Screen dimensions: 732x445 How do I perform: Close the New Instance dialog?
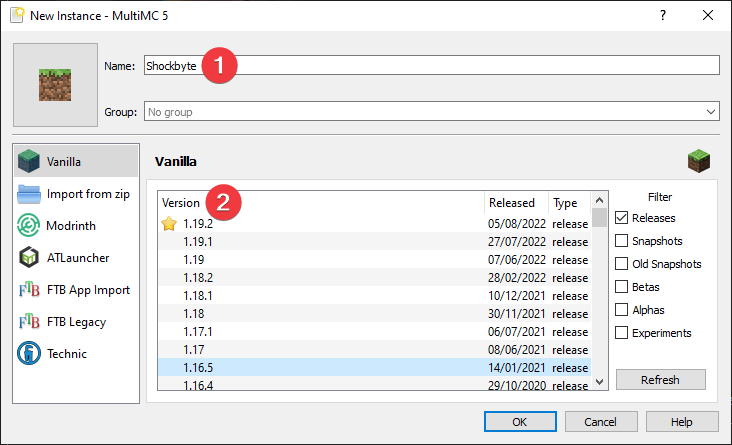[x=708, y=15]
